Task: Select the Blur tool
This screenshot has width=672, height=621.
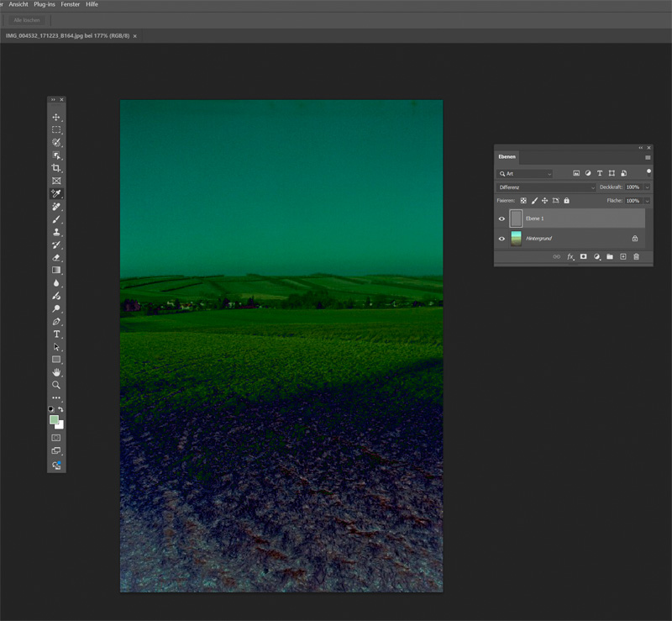Action: coord(56,283)
